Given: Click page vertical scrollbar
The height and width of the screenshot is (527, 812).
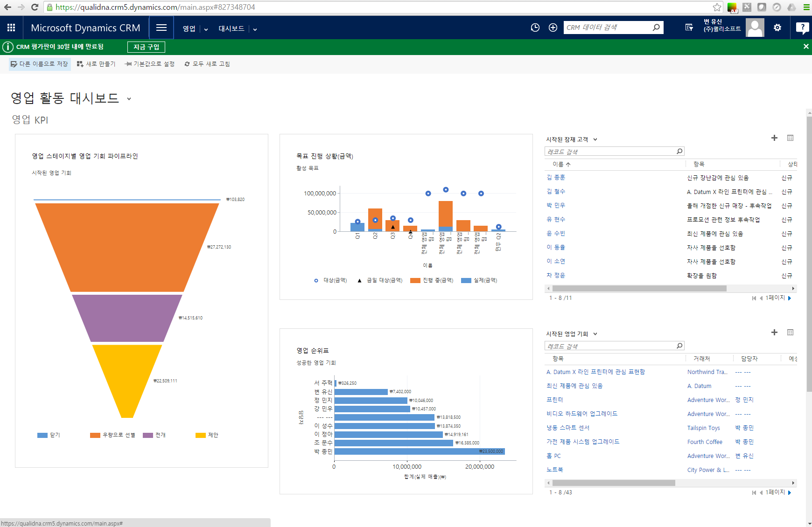Looking at the screenshot, I should [809, 254].
